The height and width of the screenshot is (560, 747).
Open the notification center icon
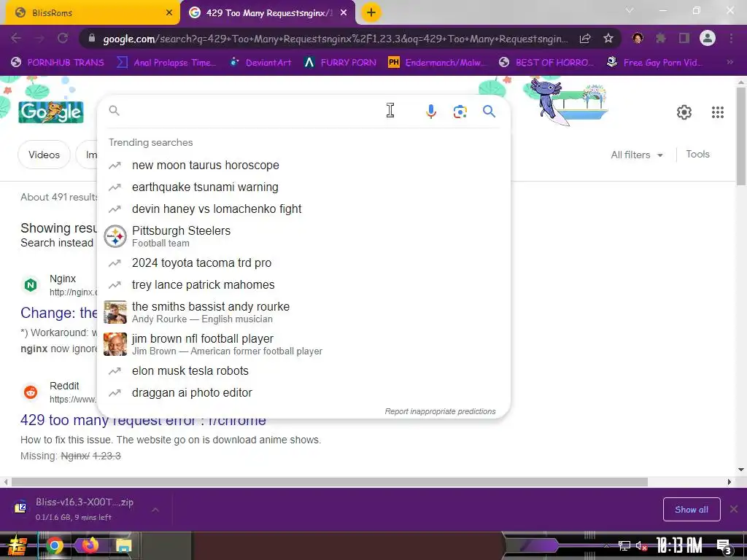pyautogui.click(x=724, y=546)
